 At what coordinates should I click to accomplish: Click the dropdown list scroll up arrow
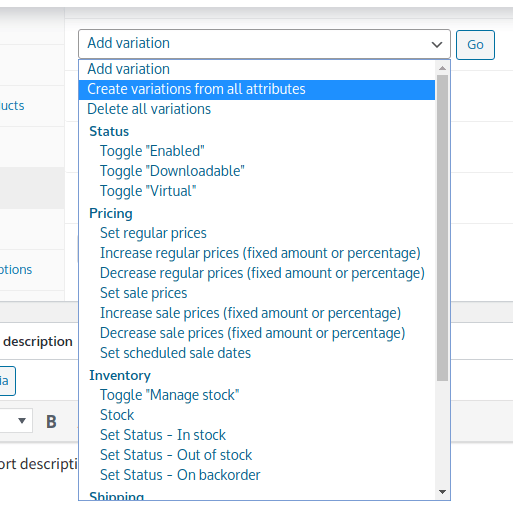(x=442, y=68)
